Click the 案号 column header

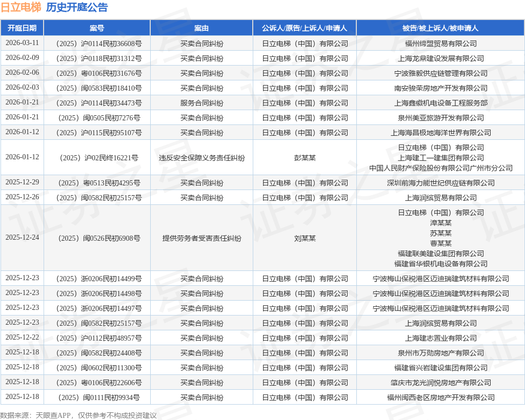point(97,28)
